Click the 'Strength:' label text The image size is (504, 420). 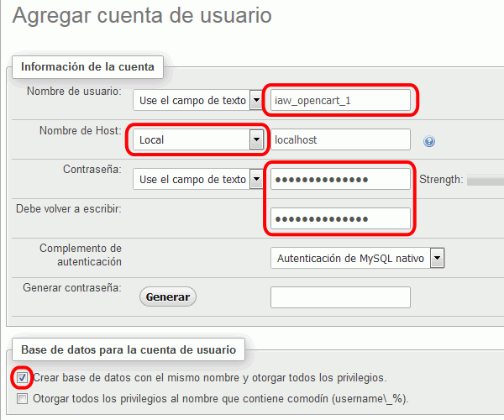[441, 180]
